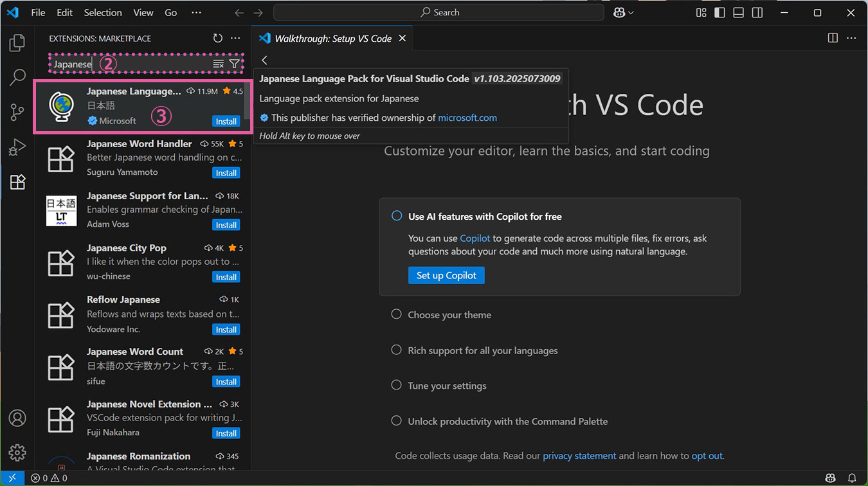This screenshot has height=486, width=868.
Task: Toggle the primary side bar
Action: coord(720,12)
